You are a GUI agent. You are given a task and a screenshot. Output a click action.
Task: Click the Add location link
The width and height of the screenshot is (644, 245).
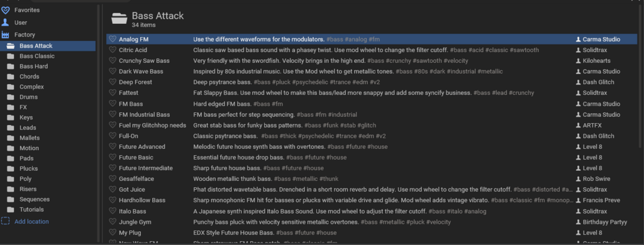click(31, 222)
